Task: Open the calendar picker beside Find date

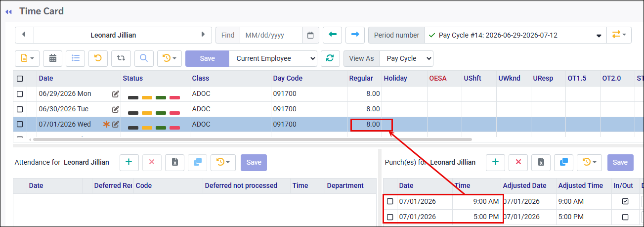Action: pos(310,35)
